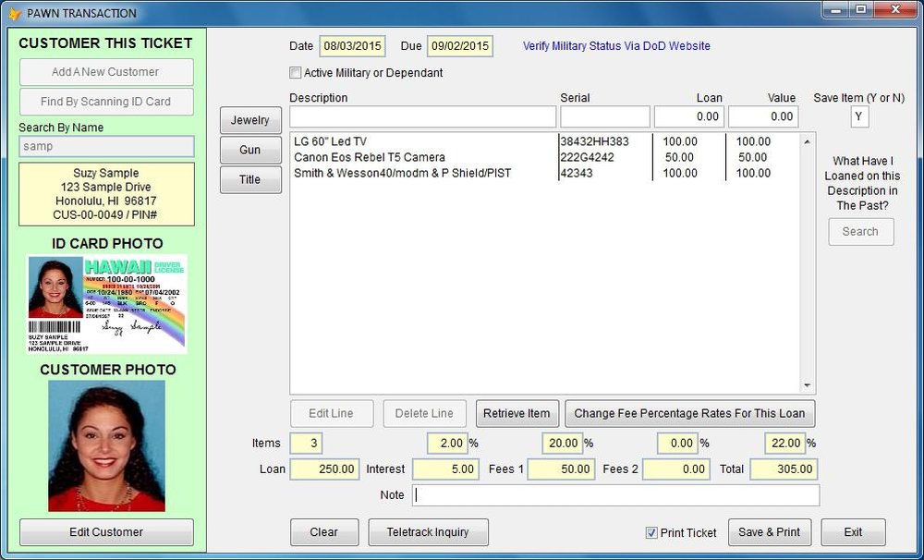Uncheck the Print Ticket checkbox
Viewport: 924px width, 560px height.
[651, 533]
